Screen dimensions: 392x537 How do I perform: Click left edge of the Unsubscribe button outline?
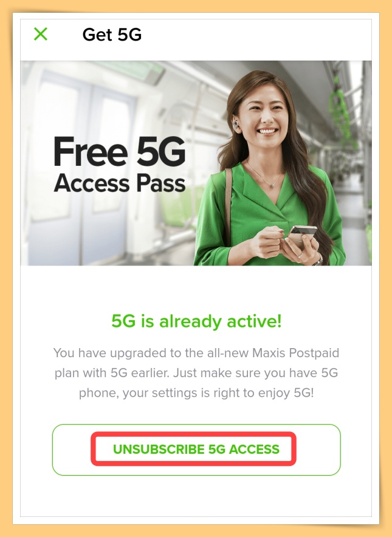(53, 450)
